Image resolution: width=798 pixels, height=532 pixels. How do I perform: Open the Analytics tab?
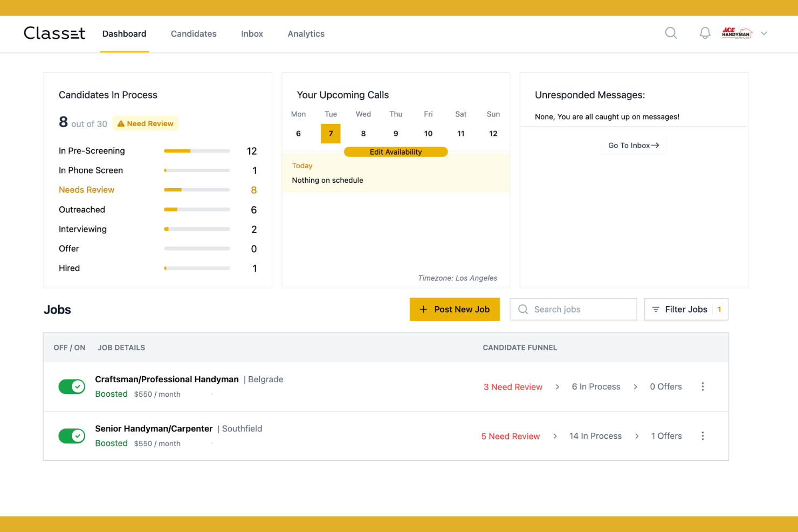coord(306,33)
